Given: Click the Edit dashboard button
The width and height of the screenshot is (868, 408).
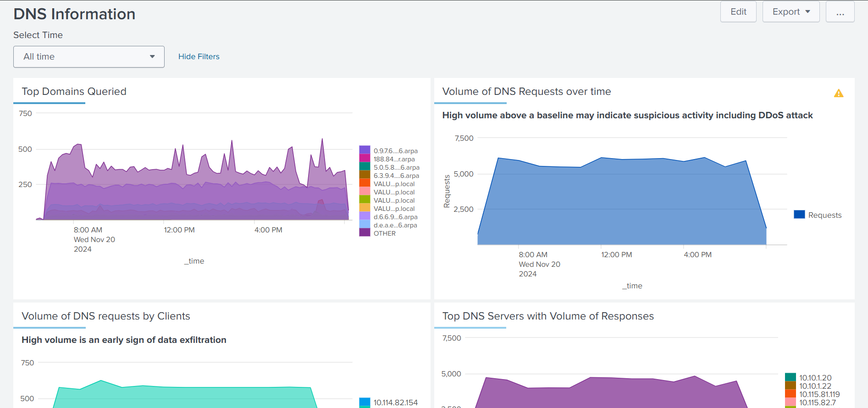Looking at the screenshot, I should click(x=738, y=11).
